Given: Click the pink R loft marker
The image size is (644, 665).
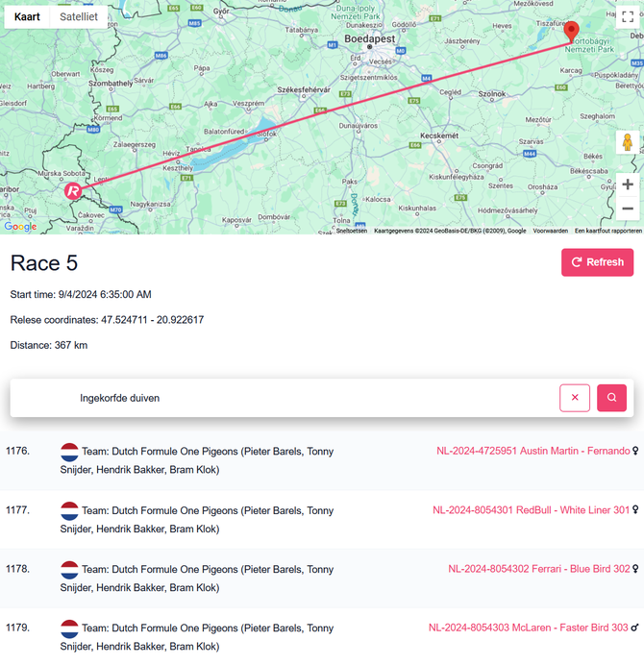Looking at the screenshot, I should coord(73,191).
